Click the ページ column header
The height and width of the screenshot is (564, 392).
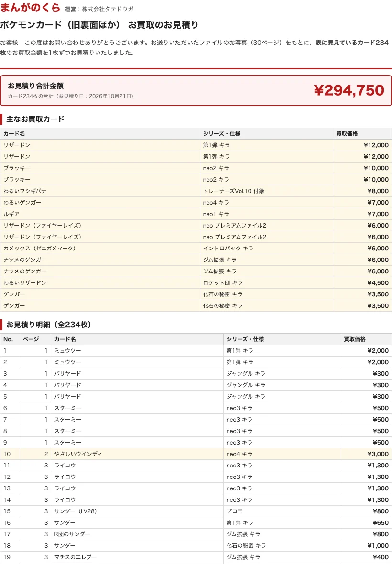[x=31, y=339]
